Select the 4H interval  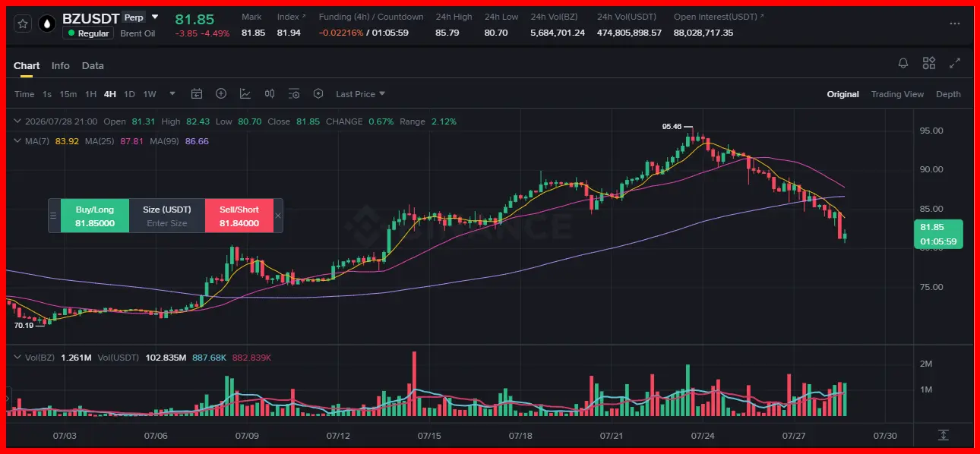pyautogui.click(x=110, y=94)
